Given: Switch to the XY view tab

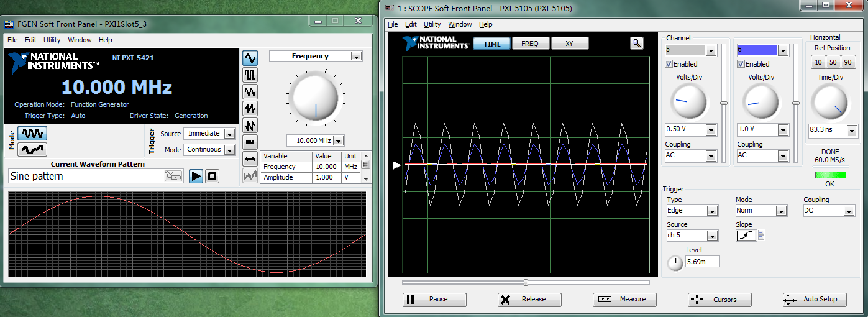Looking at the screenshot, I should [x=570, y=44].
